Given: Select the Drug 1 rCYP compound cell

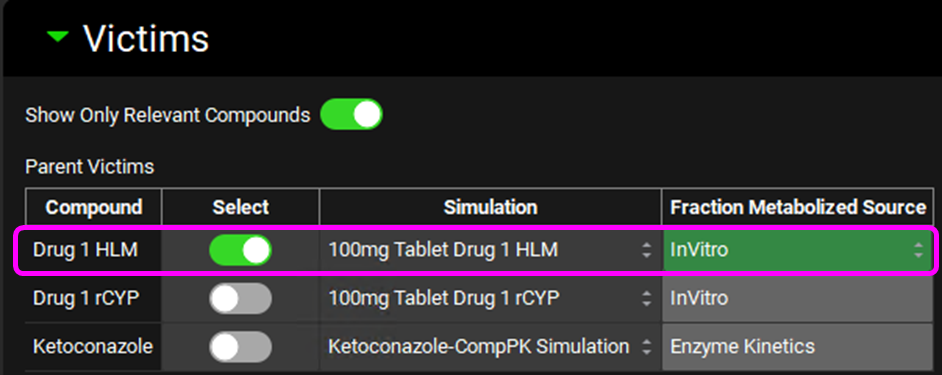Looking at the screenshot, I should tap(94, 298).
